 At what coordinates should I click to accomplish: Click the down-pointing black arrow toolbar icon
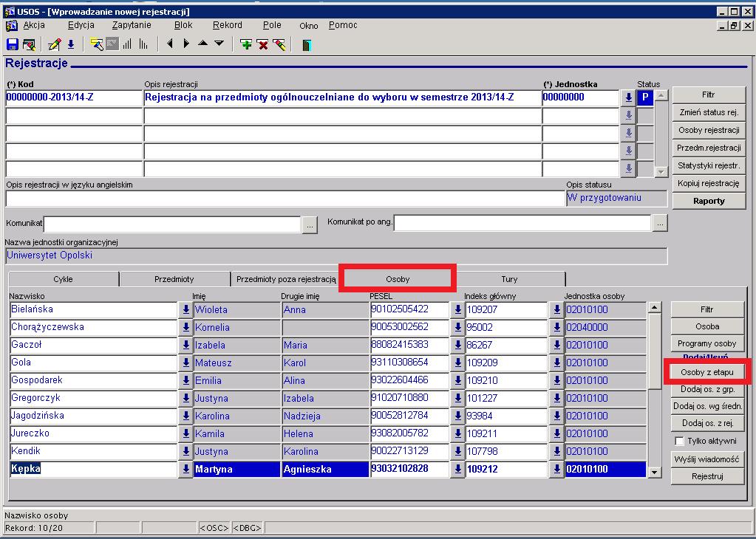pyautogui.click(x=219, y=44)
